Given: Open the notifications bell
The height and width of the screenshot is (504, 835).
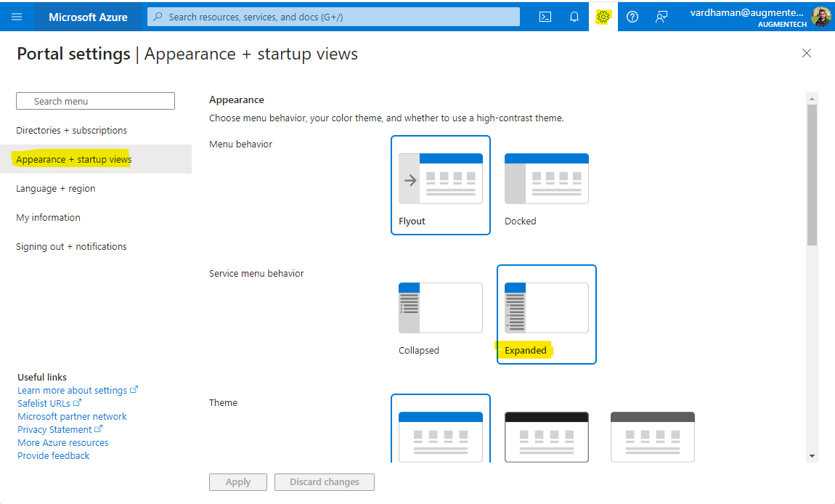Looking at the screenshot, I should pos(574,17).
